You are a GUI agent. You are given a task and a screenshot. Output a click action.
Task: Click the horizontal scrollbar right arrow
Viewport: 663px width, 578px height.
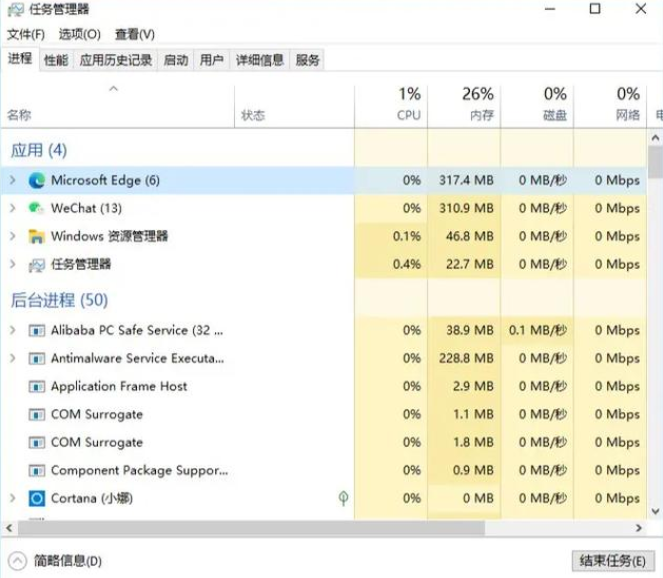pyautogui.click(x=639, y=528)
